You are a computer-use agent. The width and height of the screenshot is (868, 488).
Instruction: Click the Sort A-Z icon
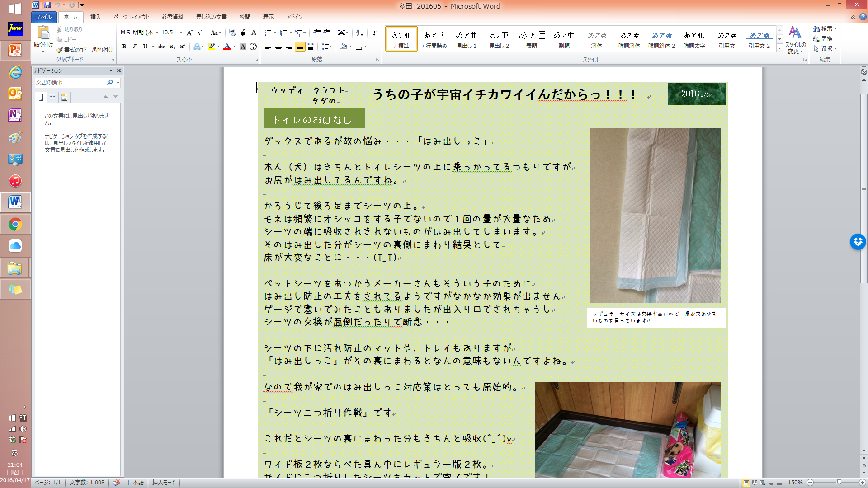point(360,33)
